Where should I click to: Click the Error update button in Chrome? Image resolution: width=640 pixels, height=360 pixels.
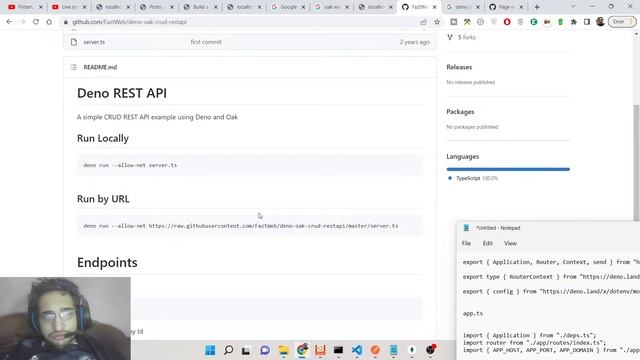pos(622,22)
